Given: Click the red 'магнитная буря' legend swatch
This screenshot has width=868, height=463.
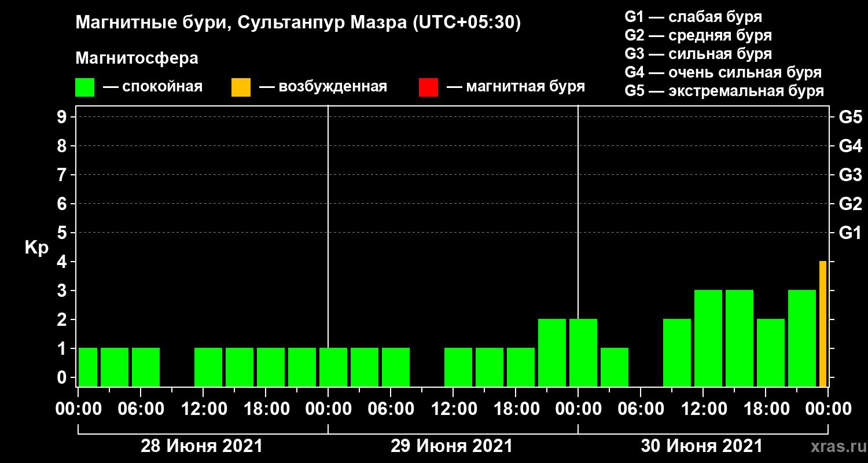Looking at the screenshot, I should (429, 87).
